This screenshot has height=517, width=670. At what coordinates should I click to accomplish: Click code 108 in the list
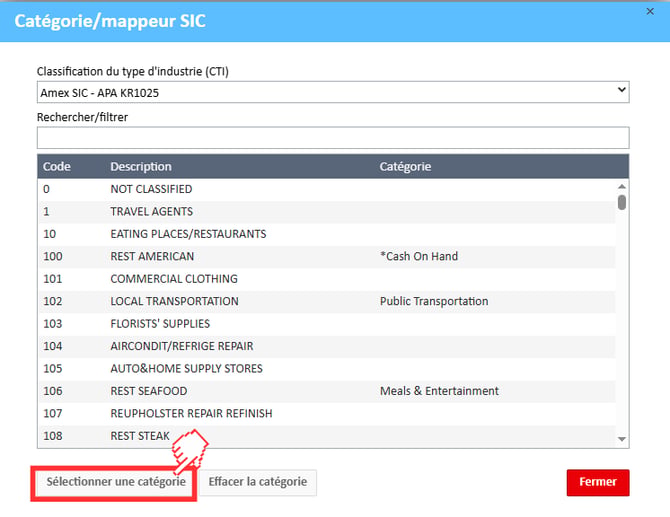tap(53, 436)
